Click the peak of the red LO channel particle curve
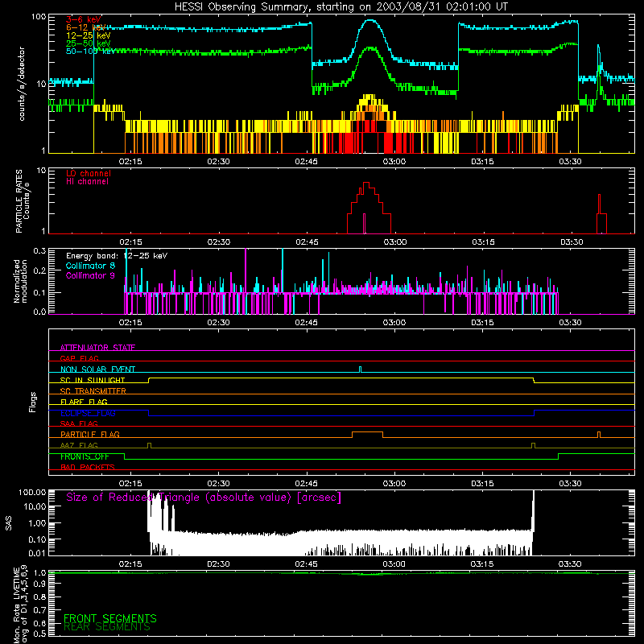This screenshot has width=644, height=644. tap(366, 183)
